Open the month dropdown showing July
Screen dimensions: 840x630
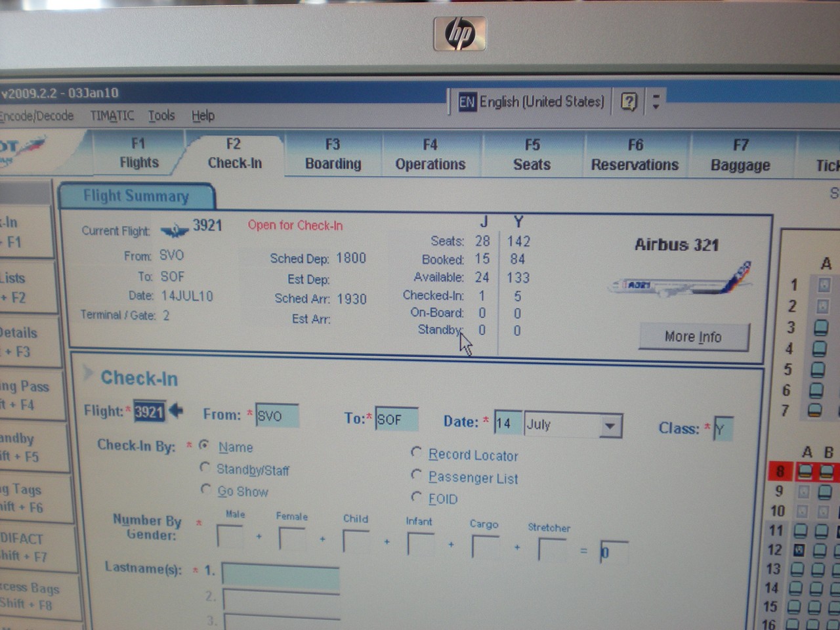tap(610, 426)
